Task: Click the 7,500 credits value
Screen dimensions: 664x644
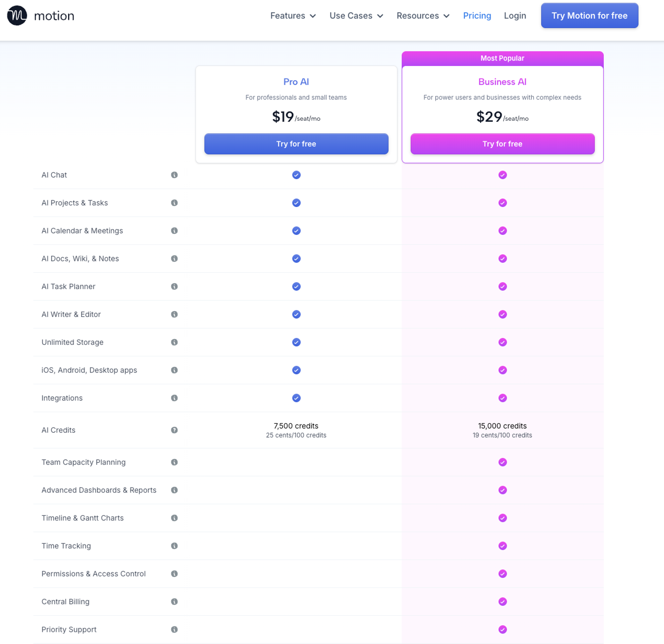Action: coord(296,426)
